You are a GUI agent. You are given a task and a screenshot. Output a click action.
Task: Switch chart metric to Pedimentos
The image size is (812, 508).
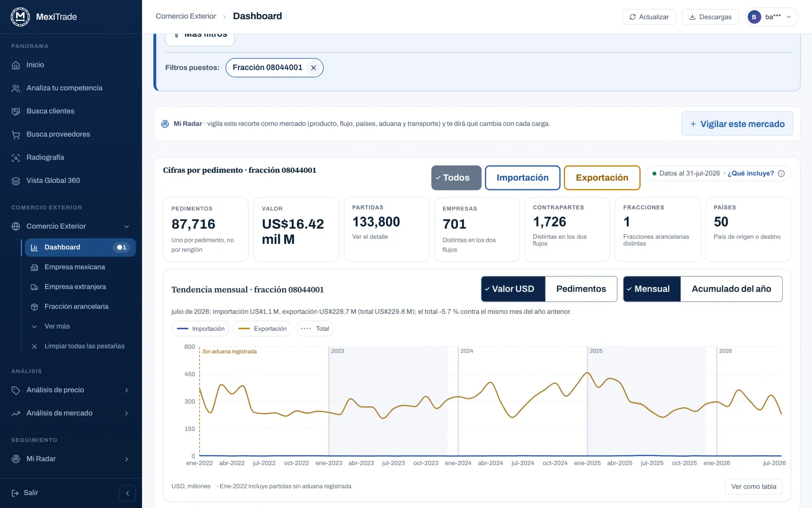point(581,289)
